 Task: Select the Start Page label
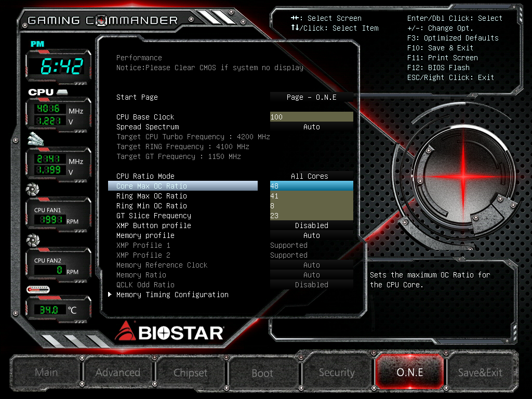137,97
